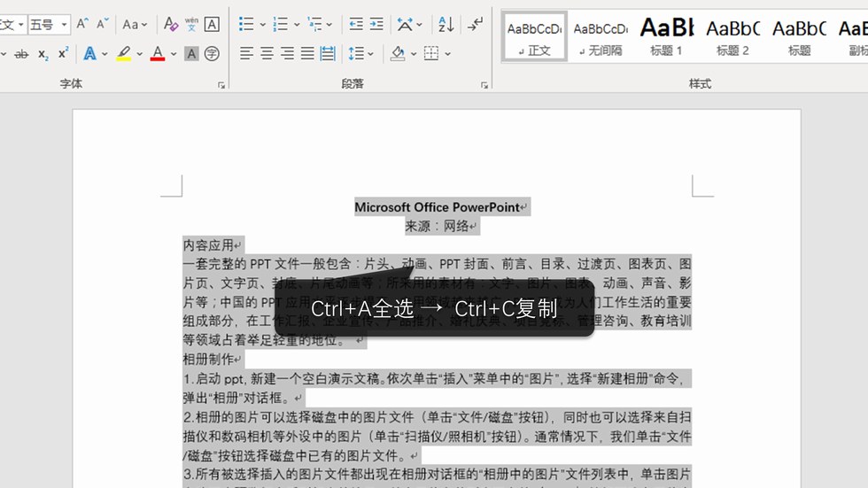Screen dimensions: 868x488
Task: Apply the 标题 1 heading style
Action: tap(666, 36)
